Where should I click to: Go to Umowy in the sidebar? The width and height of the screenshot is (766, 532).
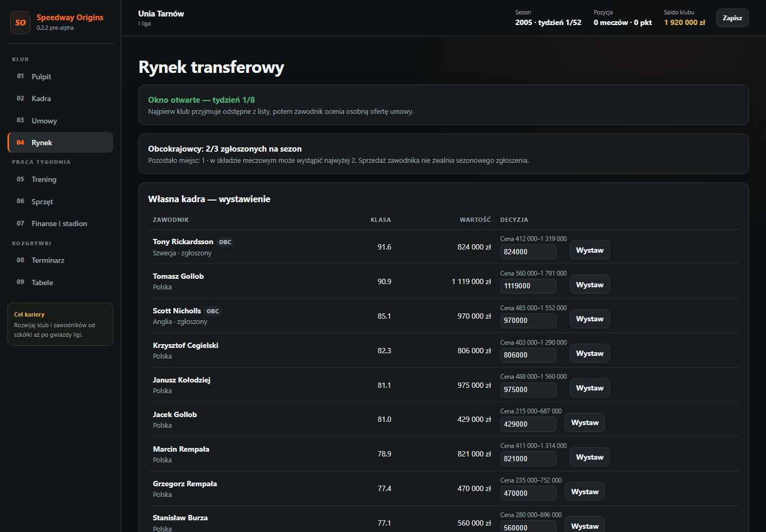coord(60,121)
